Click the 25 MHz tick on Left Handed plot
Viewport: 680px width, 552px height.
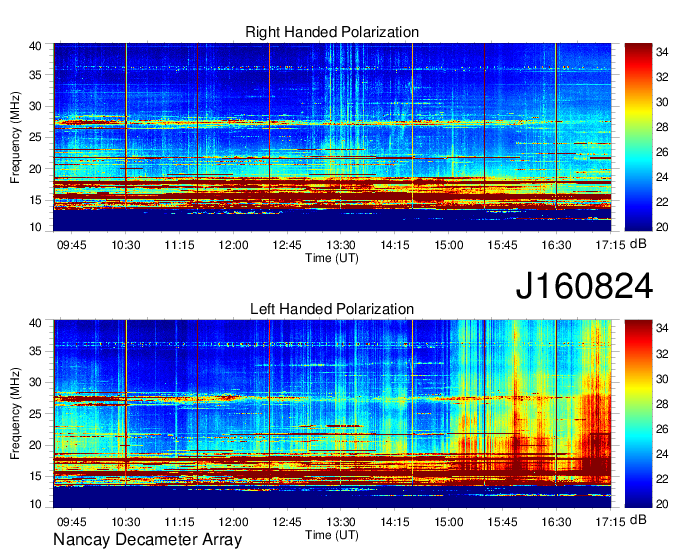(35, 414)
